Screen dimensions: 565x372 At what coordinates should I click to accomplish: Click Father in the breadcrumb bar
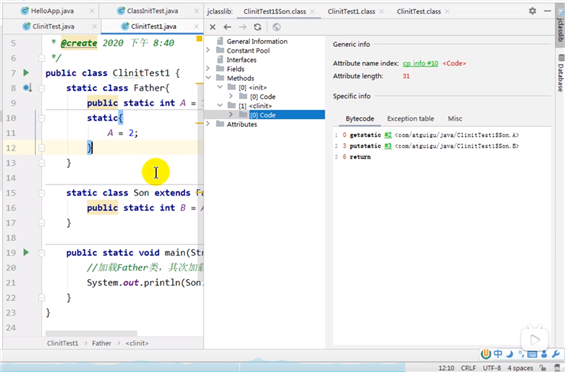pyautogui.click(x=101, y=343)
